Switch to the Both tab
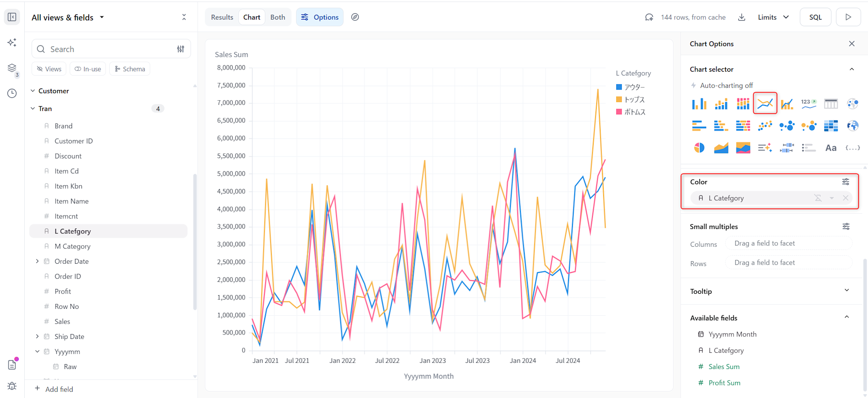 point(277,17)
